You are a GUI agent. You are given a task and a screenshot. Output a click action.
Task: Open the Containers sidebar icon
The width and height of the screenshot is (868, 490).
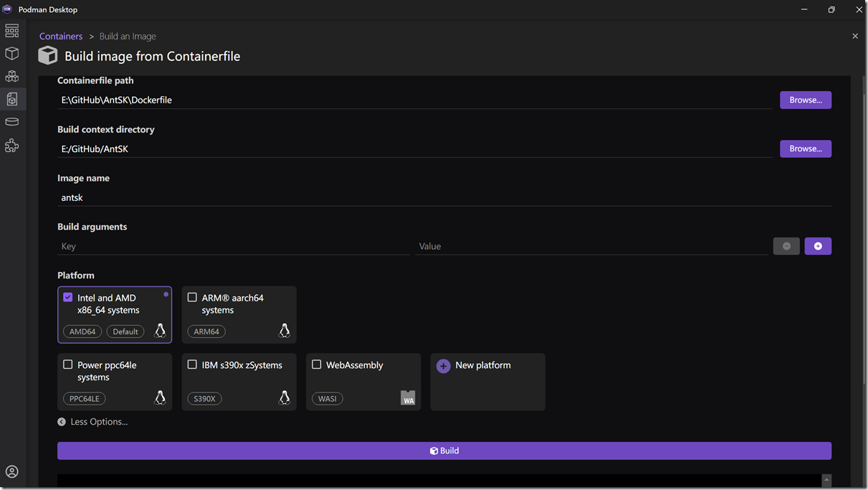(x=12, y=54)
